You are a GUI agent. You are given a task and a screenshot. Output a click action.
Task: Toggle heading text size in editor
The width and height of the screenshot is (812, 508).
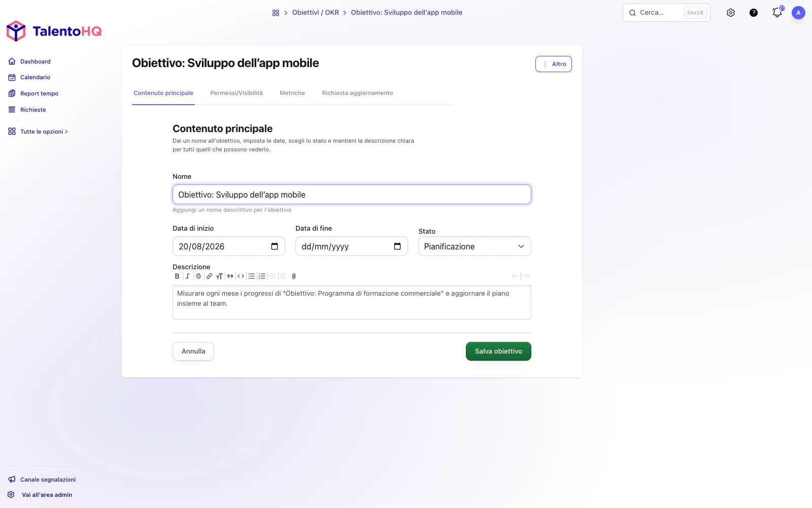pos(220,276)
